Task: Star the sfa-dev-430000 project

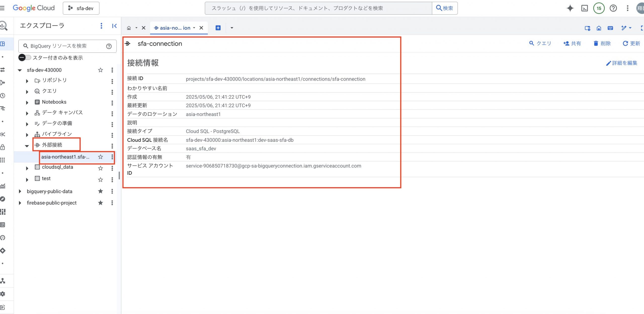Action: click(100, 70)
